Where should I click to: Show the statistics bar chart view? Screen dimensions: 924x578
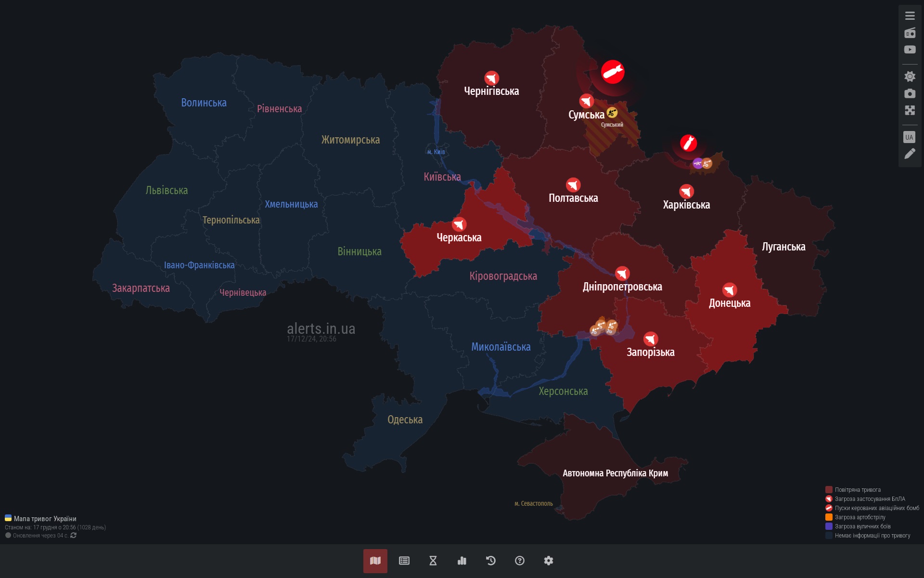(462, 561)
